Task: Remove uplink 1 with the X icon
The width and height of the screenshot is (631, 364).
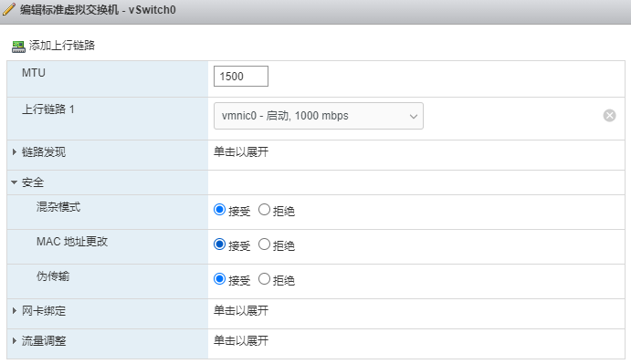Action: (x=609, y=116)
